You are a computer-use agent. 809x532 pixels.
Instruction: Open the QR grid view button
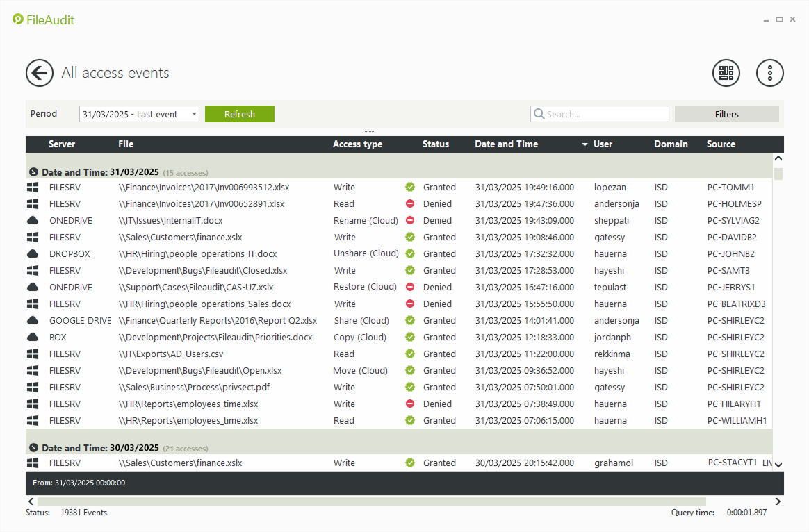click(726, 73)
